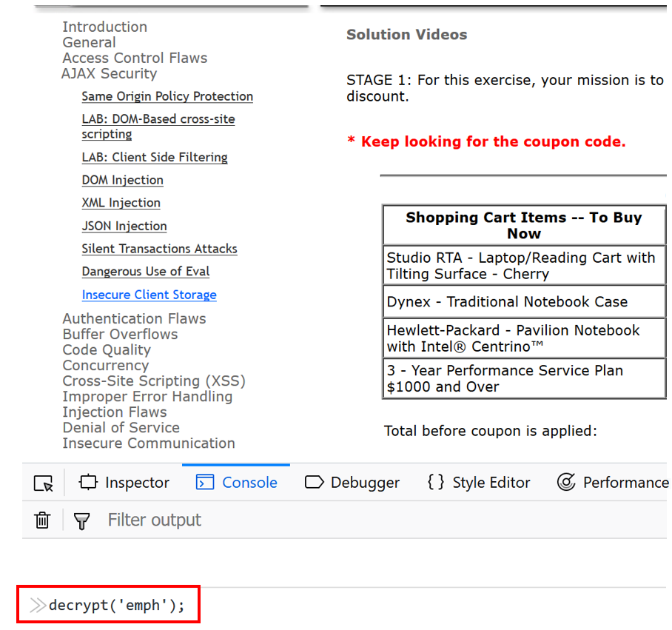The height and width of the screenshot is (630, 672).
Task: Open the Same Origin Policy Protection lesson
Action: click(167, 96)
